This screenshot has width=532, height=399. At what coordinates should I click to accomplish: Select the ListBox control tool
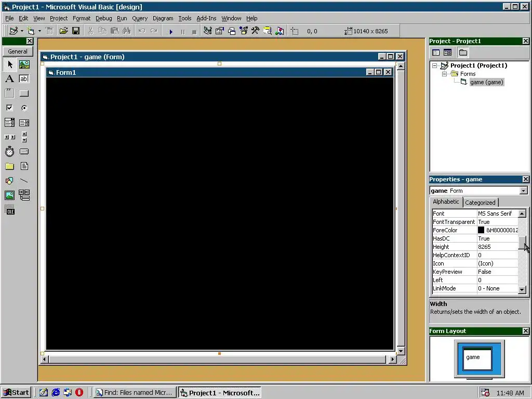coord(24,123)
